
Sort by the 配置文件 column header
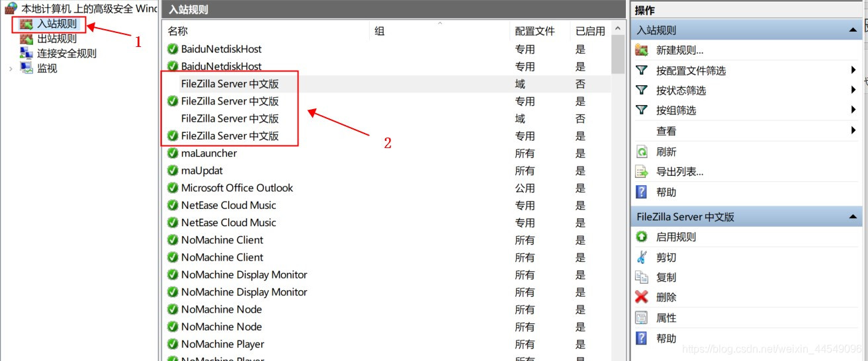540,31
